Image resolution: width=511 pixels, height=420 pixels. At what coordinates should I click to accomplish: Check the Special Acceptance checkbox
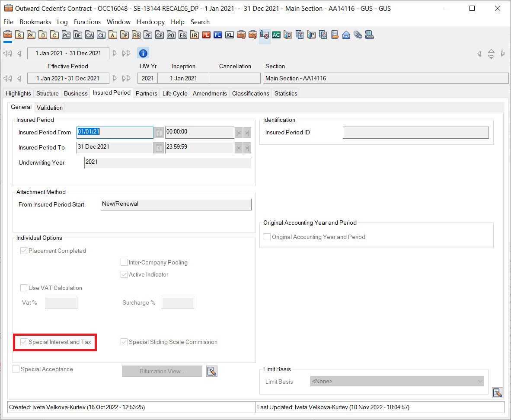pos(16,369)
